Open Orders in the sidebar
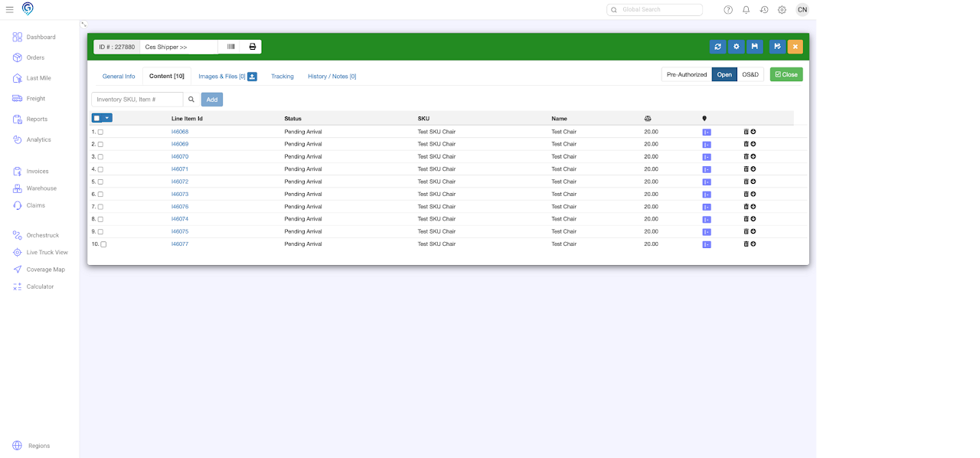Image resolution: width=980 pixels, height=458 pixels. 35,57
